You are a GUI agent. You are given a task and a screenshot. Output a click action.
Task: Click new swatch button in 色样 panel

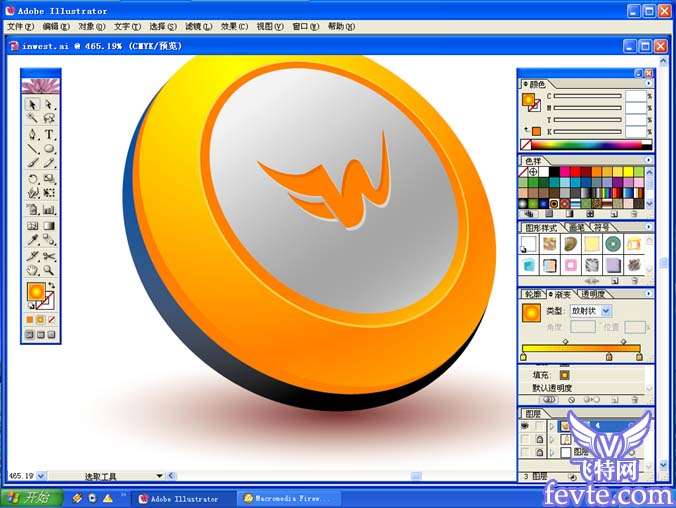click(615, 213)
